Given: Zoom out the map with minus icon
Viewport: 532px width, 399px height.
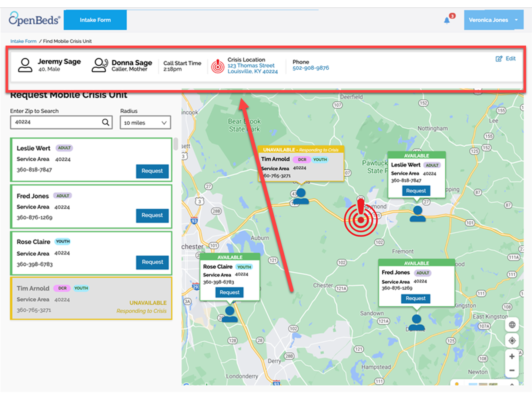Looking at the screenshot, I should click(x=512, y=370).
